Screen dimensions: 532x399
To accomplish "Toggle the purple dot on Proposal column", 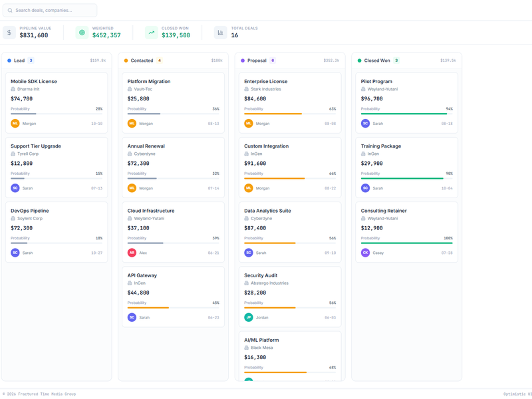I will tap(243, 61).
